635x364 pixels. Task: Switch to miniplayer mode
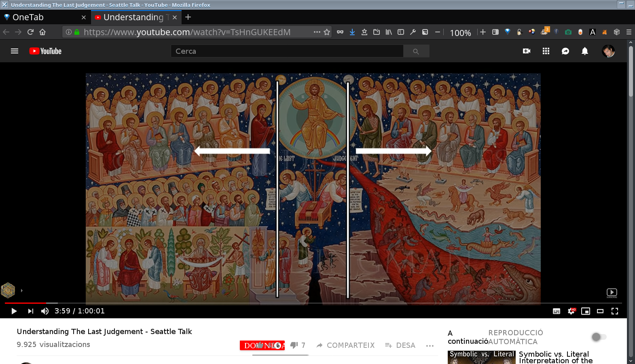pyautogui.click(x=586, y=311)
